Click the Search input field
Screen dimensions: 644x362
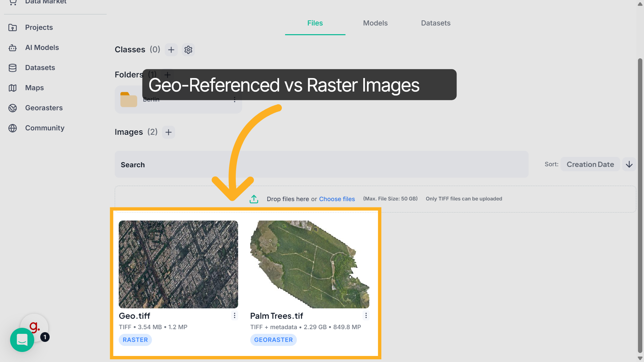pyautogui.click(x=321, y=164)
